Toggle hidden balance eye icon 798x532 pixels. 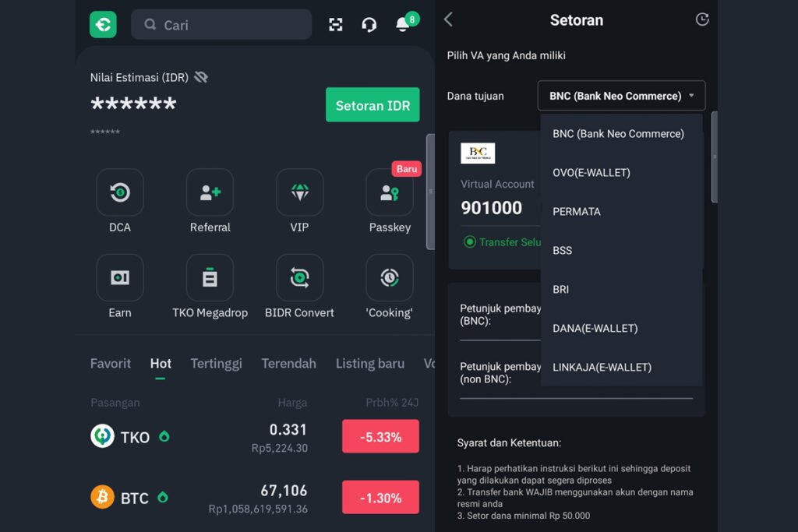tap(201, 77)
